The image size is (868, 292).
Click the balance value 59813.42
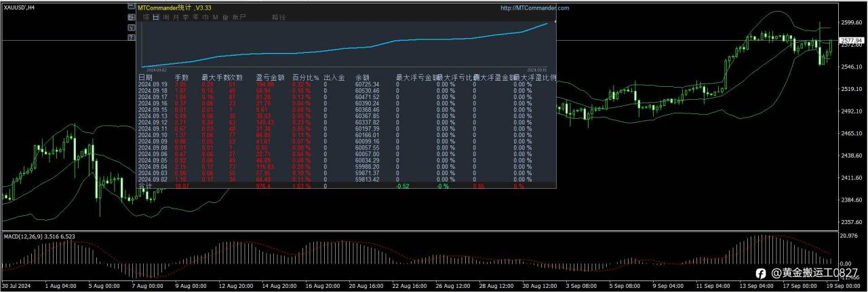point(367,180)
